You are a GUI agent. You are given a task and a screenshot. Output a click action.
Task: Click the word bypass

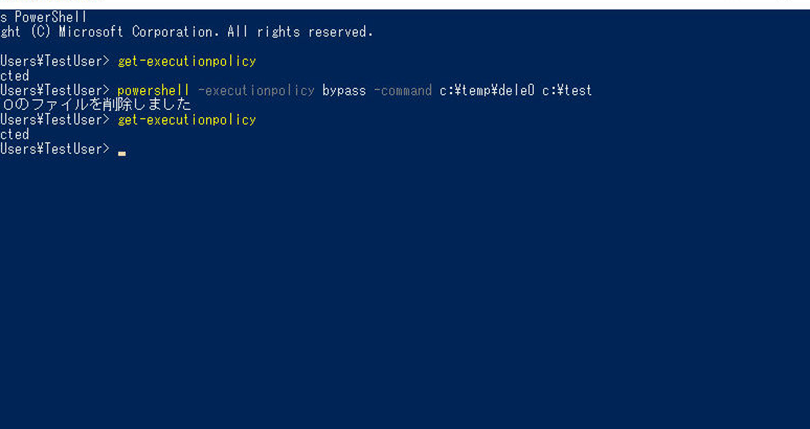point(344,91)
